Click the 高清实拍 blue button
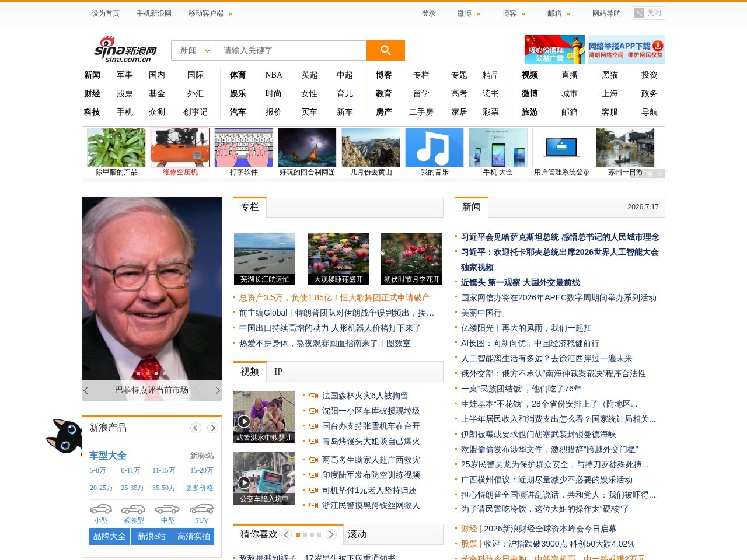The image size is (747, 560). (x=194, y=537)
